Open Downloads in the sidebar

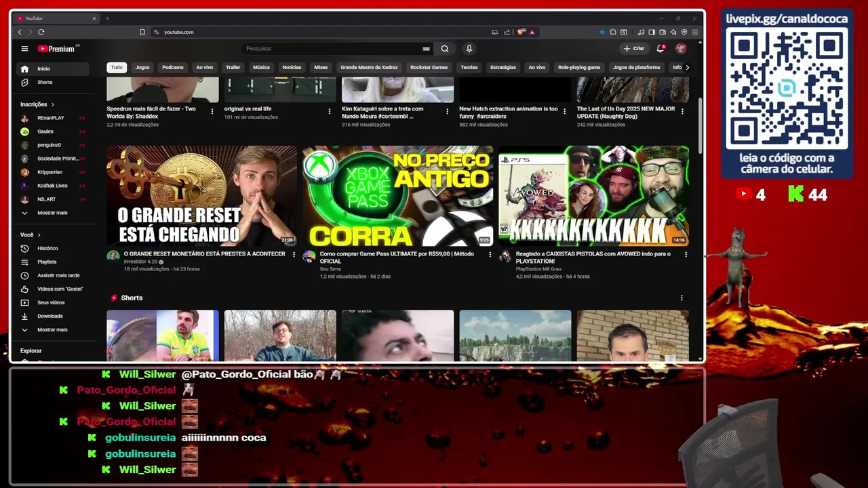point(53,317)
